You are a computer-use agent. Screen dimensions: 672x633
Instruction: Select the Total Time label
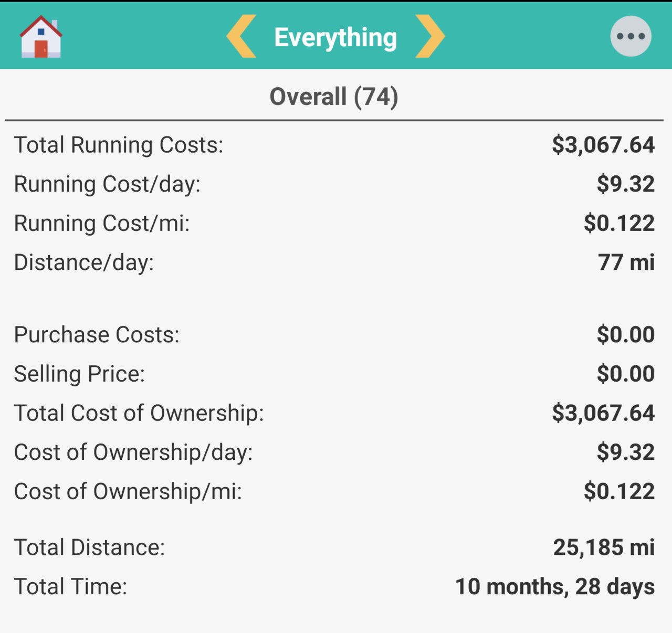70,586
